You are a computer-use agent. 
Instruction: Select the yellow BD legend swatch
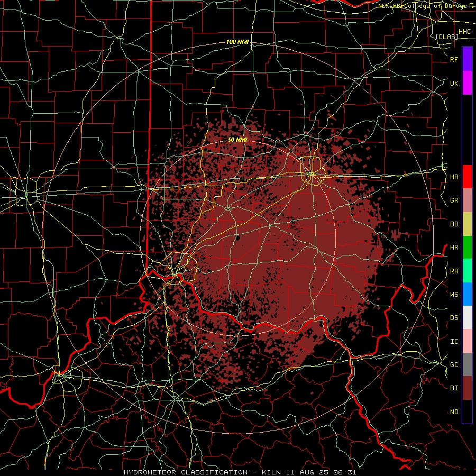click(467, 224)
